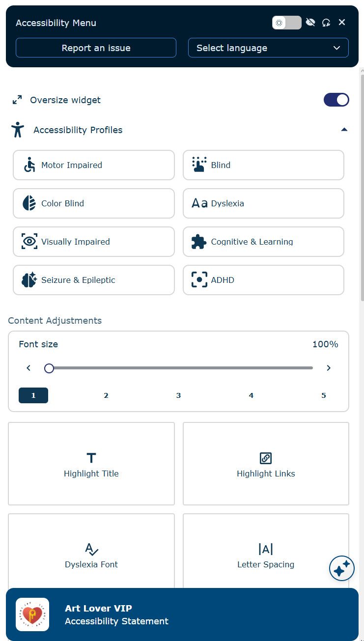
Task: Select the ADHD focus icon
Action: [199, 280]
